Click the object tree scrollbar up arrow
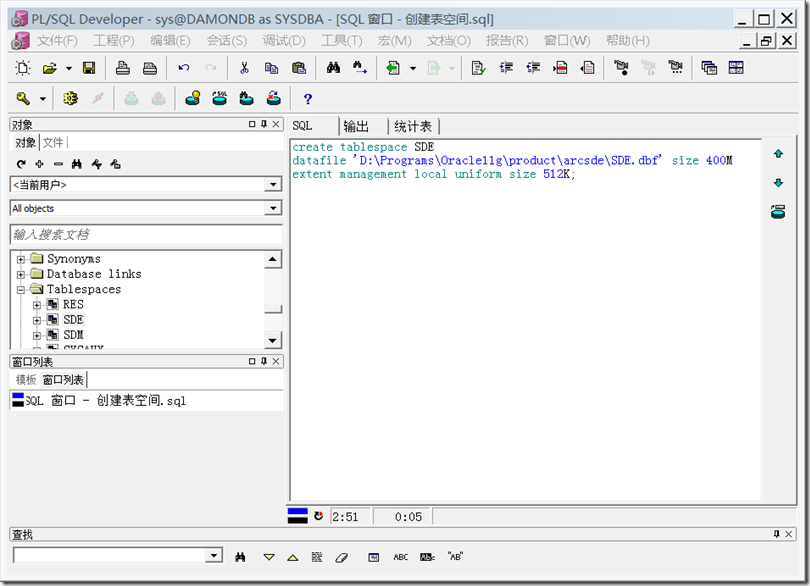The width and height of the screenshot is (810, 586). click(x=272, y=259)
